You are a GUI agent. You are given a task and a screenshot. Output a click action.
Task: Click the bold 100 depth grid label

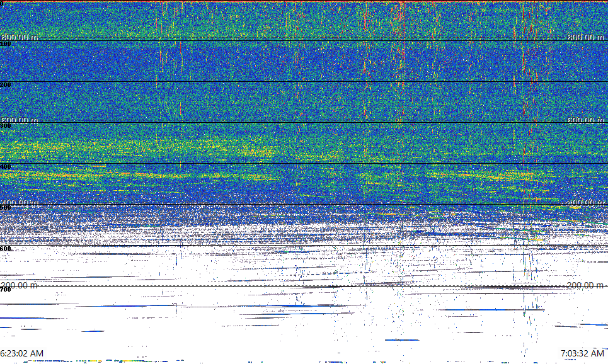[x=6, y=44]
